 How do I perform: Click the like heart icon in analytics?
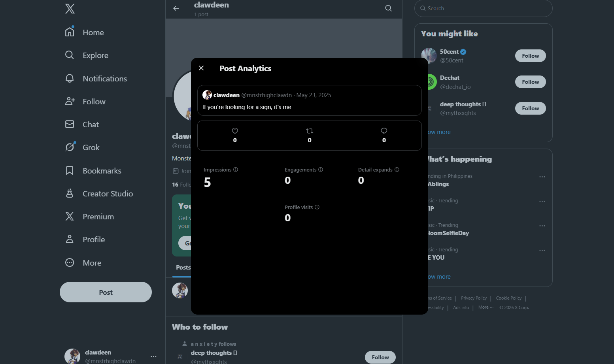pos(235,131)
